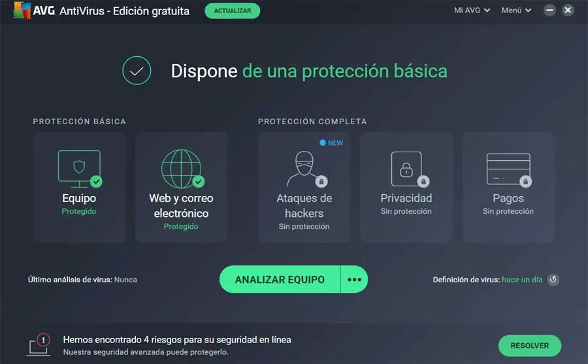Open more scan options with three dots
This screenshot has width=588, height=364.
click(354, 280)
